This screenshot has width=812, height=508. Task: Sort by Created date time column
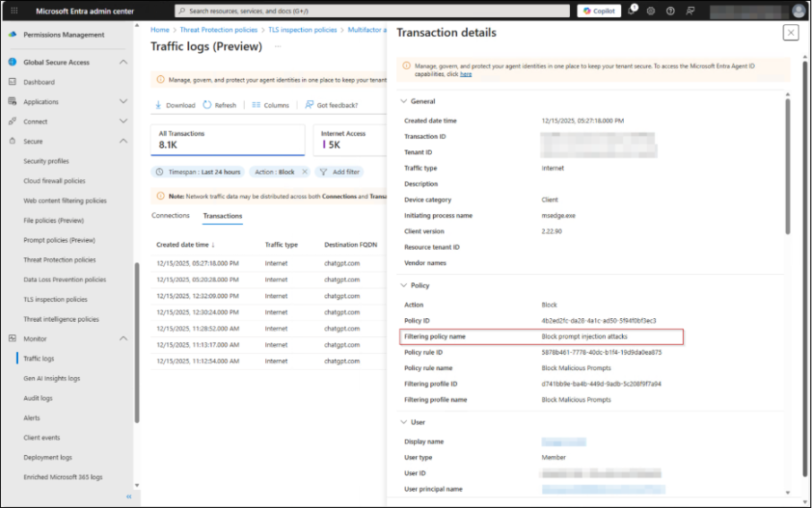186,245
